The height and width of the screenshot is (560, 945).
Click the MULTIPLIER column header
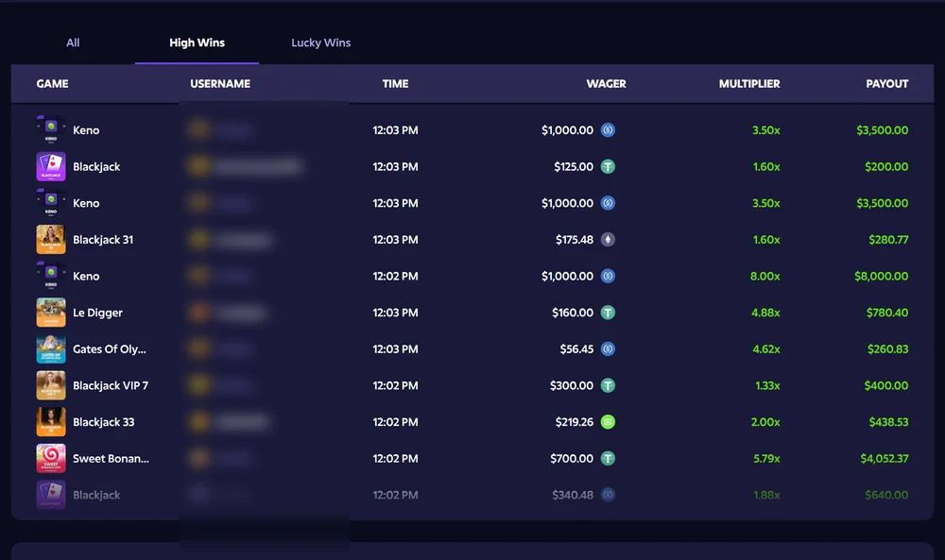(x=749, y=84)
